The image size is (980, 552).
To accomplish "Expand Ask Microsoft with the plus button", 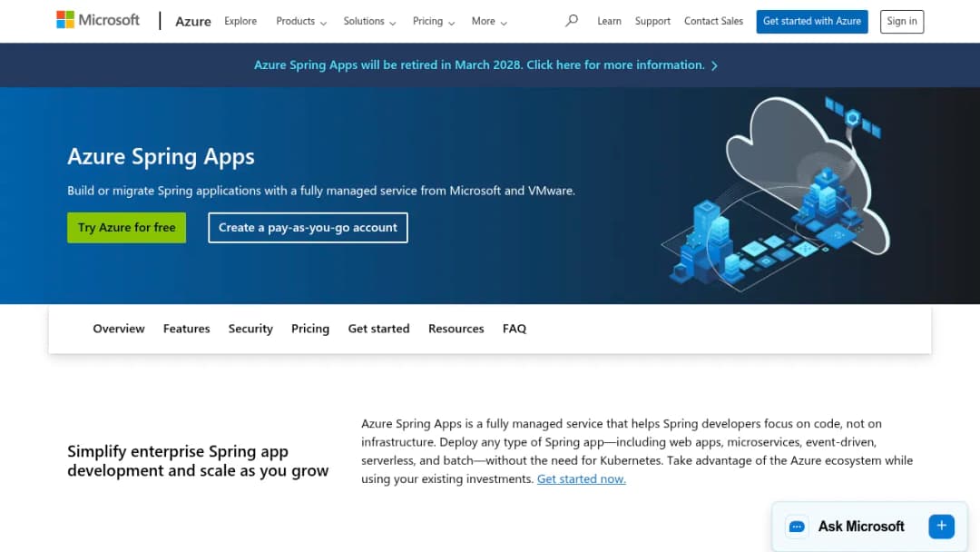I will [x=941, y=527].
